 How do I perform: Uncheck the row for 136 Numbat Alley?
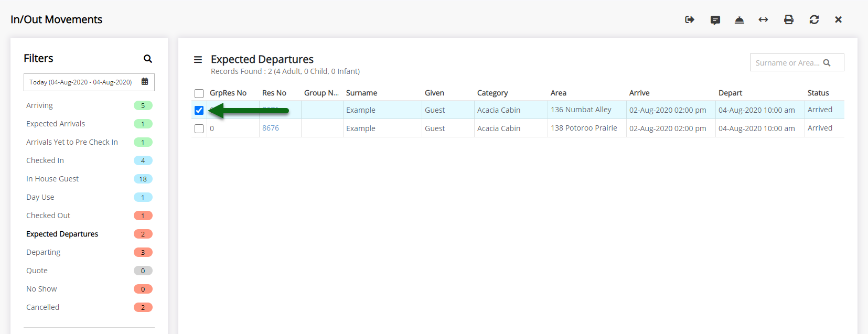pyautogui.click(x=199, y=110)
